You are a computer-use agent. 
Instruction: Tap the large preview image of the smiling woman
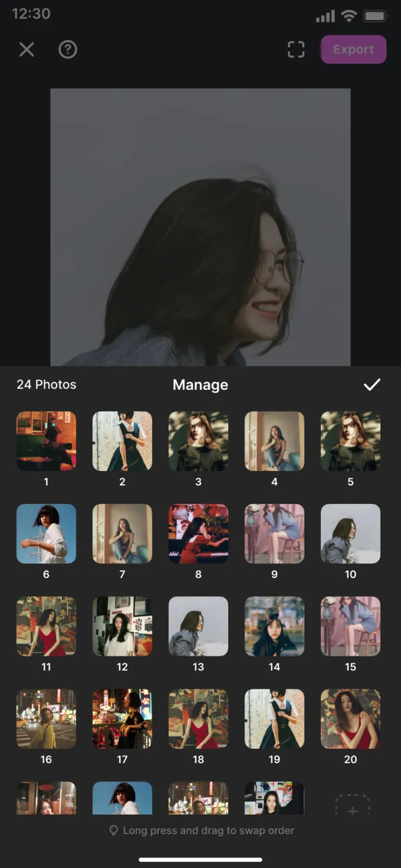[x=200, y=227]
